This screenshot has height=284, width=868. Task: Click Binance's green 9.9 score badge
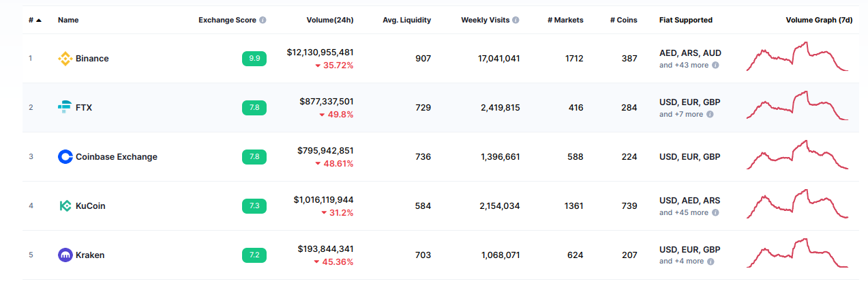[254, 59]
